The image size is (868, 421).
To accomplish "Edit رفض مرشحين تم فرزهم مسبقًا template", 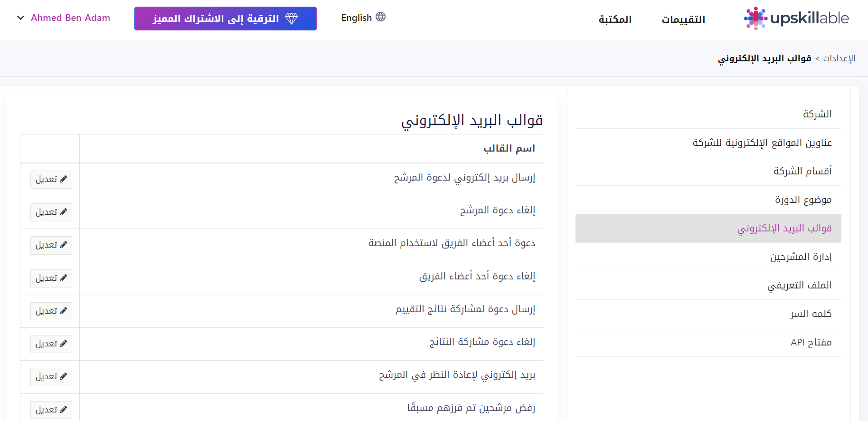I will click(x=51, y=410).
